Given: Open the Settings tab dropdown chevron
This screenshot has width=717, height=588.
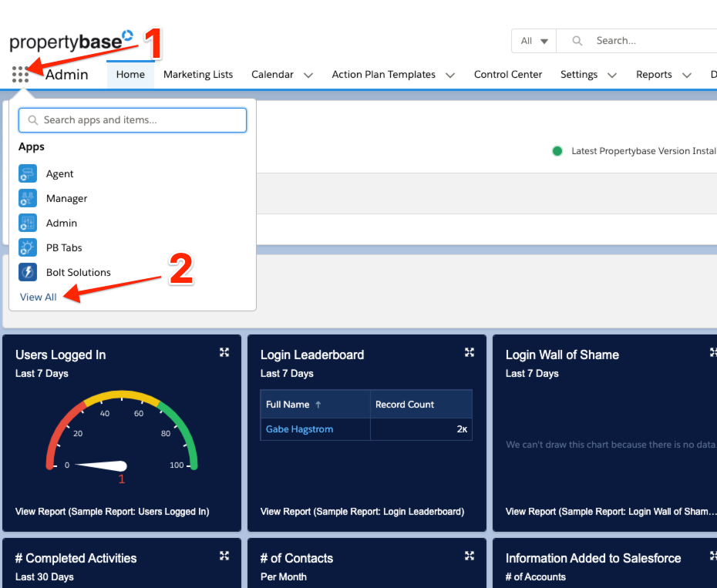Looking at the screenshot, I should (x=612, y=76).
